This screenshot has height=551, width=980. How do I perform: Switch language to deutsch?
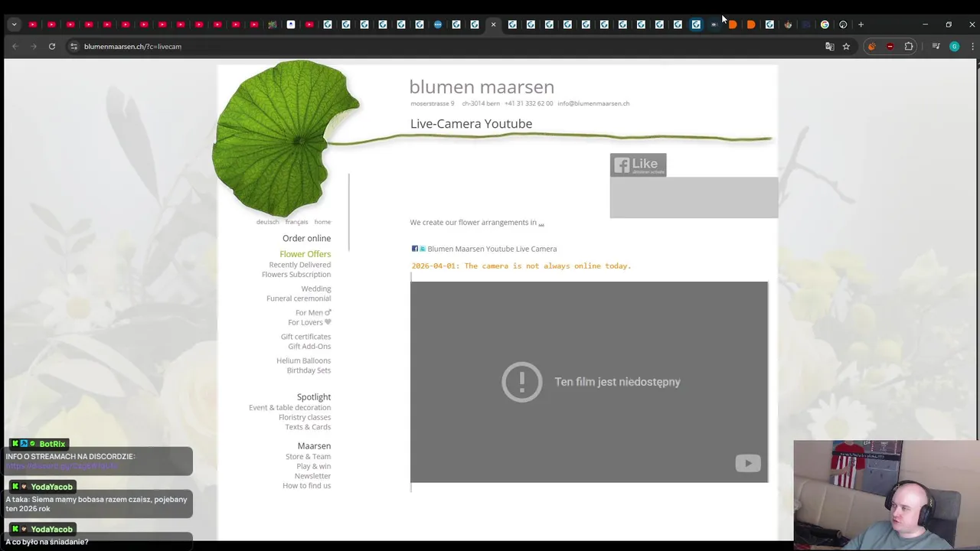pyautogui.click(x=267, y=222)
